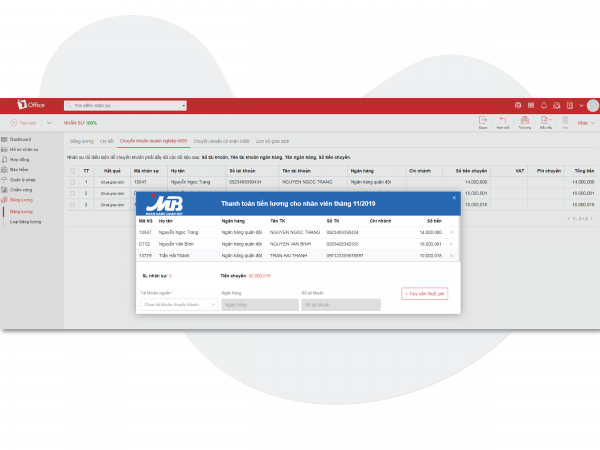Viewport: 600px width, 450px height.
Task: Switch to the Bảng lương tab
Action: 82,141
